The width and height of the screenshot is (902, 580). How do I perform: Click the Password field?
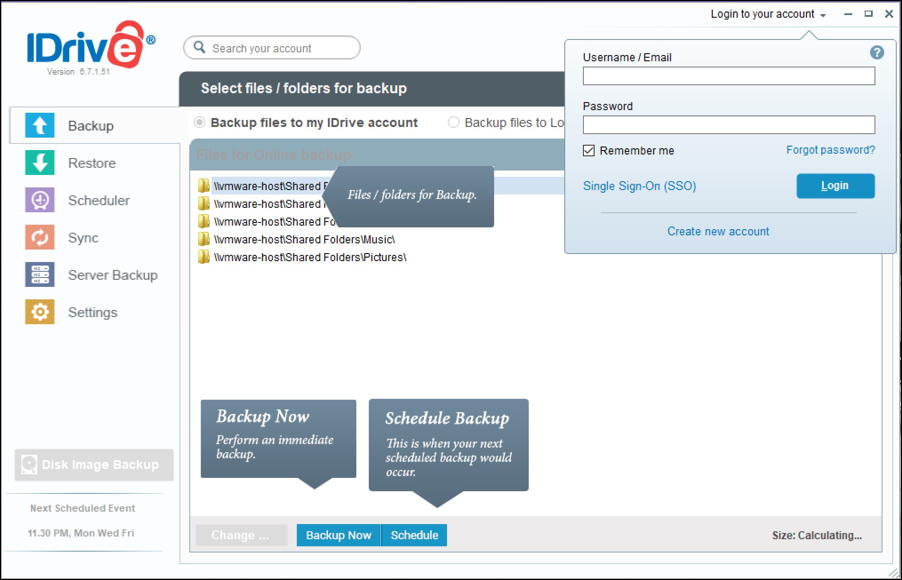[729, 124]
